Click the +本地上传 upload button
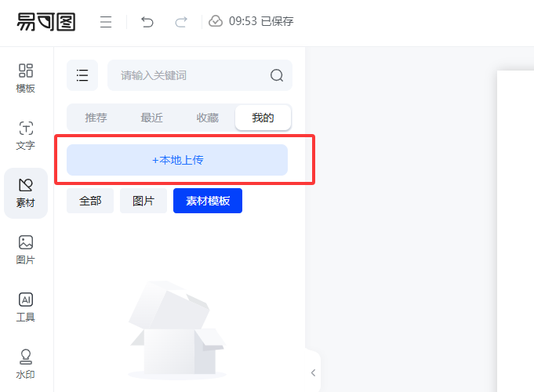This screenshot has height=392, width=534. click(x=177, y=160)
